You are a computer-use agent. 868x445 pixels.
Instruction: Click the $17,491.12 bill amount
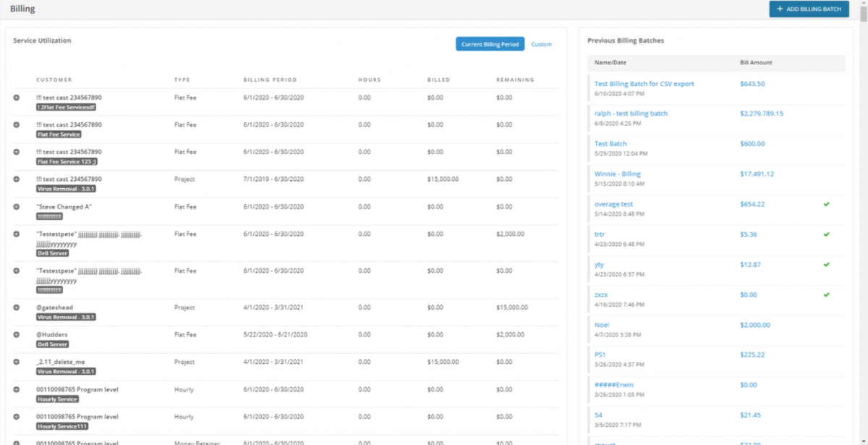point(757,174)
